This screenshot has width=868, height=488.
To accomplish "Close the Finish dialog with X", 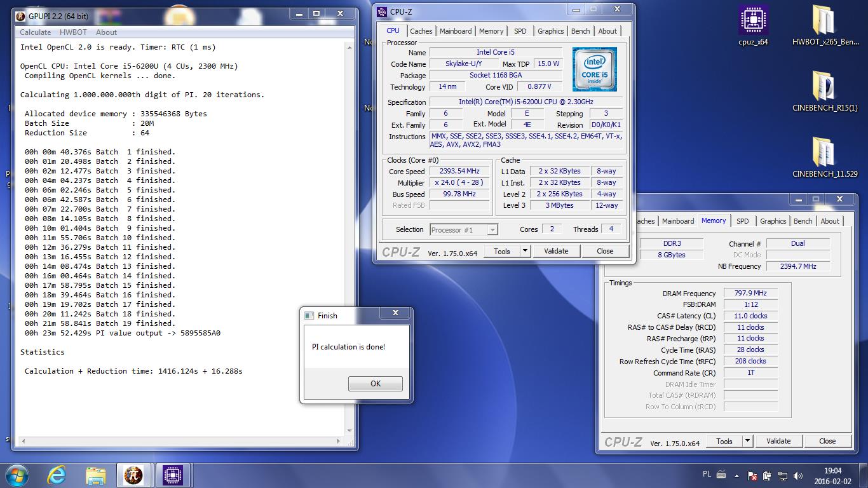I will click(395, 313).
